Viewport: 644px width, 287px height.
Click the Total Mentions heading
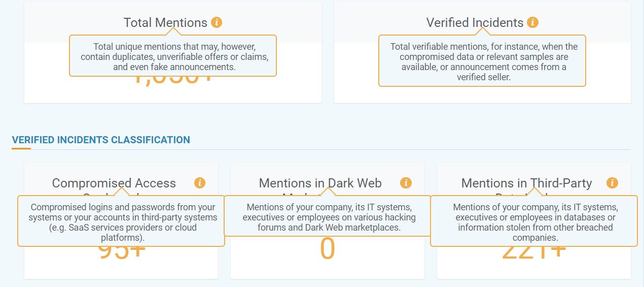pos(165,23)
